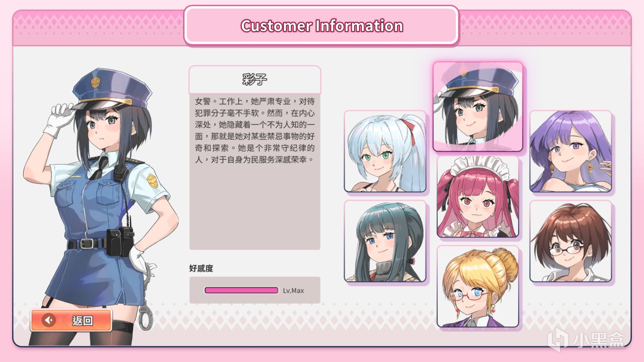The width and height of the screenshot is (644, 362).
Task: Click the arrow icon on 返回 button
Action: (x=49, y=320)
